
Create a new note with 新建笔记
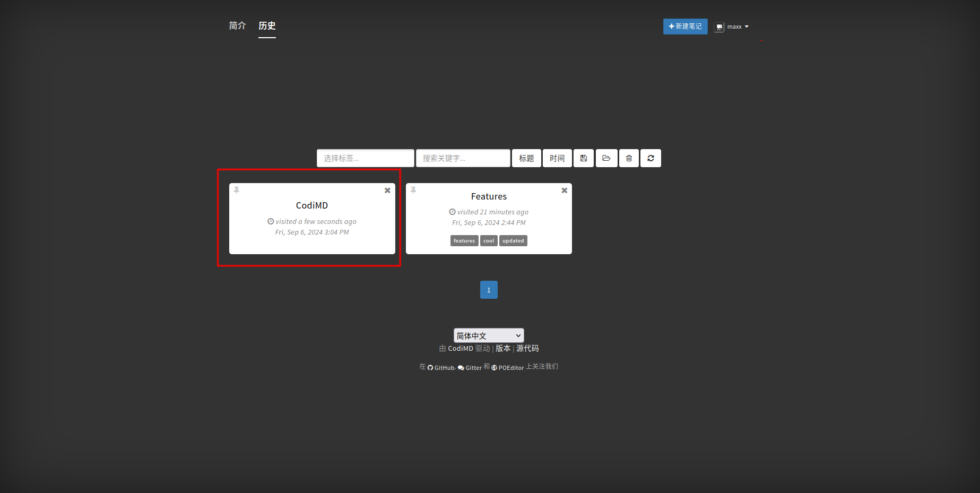[685, 27]
